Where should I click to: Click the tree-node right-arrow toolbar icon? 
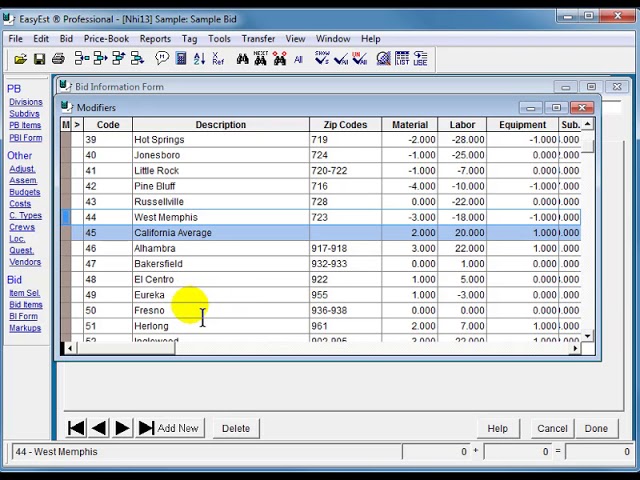(100, 59)
